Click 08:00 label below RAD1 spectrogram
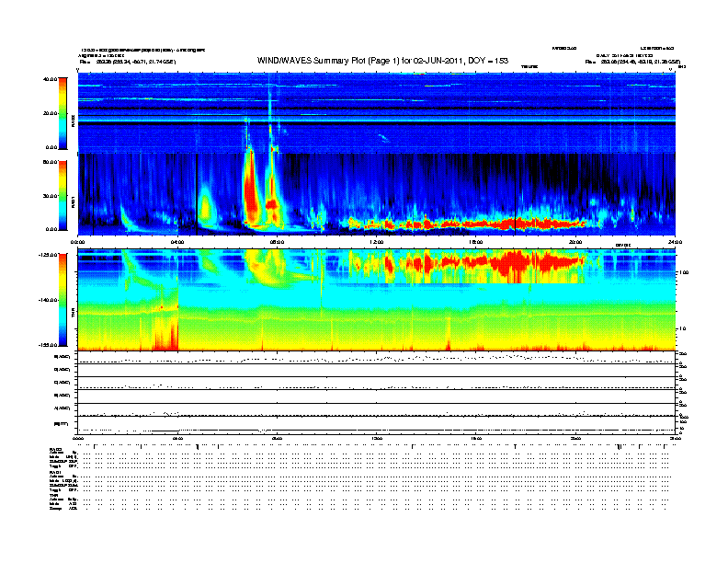 (x=277, y=242)
